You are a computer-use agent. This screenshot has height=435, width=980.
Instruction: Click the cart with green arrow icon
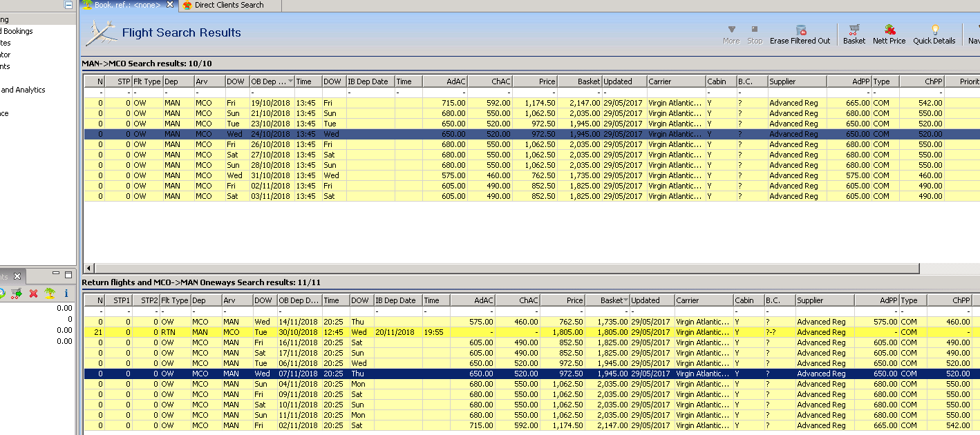[16, 293]
